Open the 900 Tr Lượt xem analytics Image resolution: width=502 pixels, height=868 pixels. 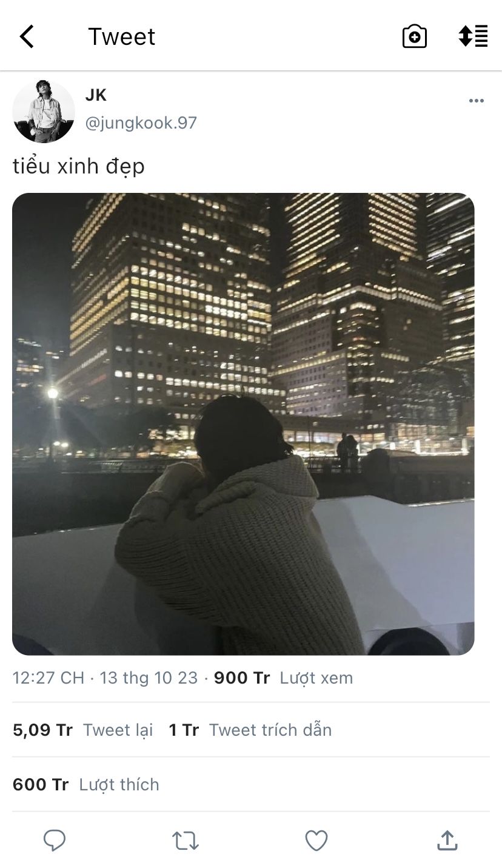point(283,678)
